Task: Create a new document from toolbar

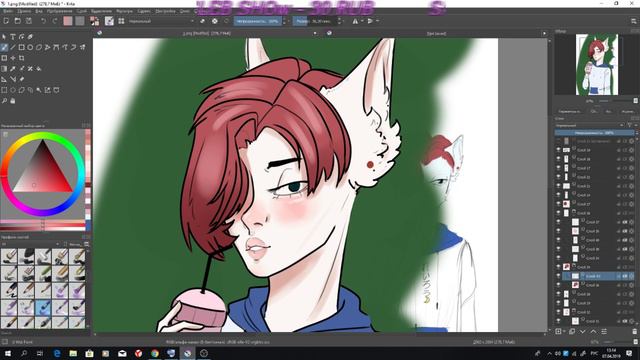Action: point(6,21)
